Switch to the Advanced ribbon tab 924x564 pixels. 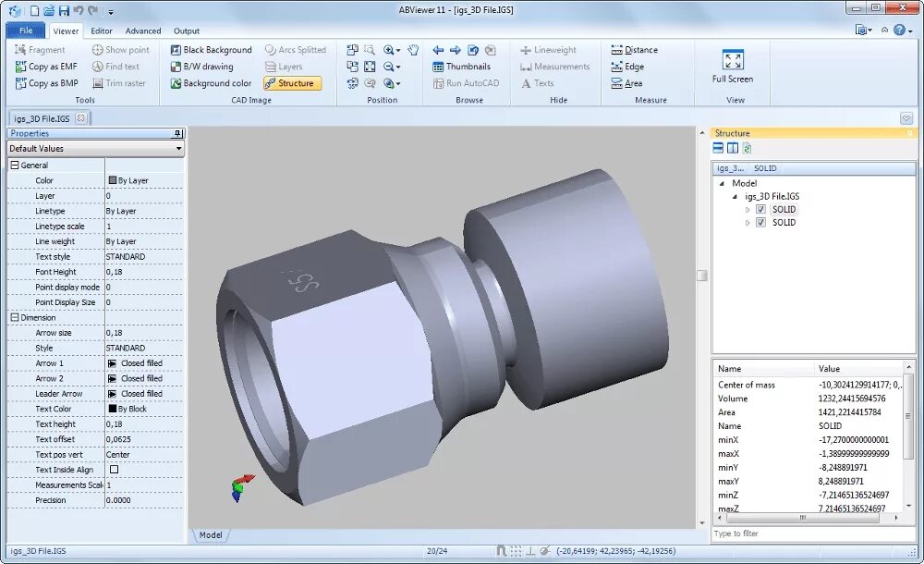coord(142,31)
